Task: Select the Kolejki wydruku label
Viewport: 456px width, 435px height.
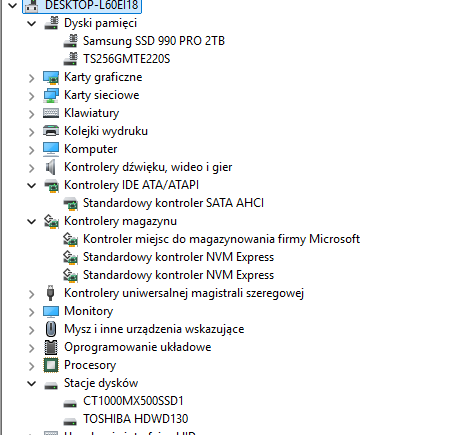Action: pyautogui.click(x=106, y=131)
